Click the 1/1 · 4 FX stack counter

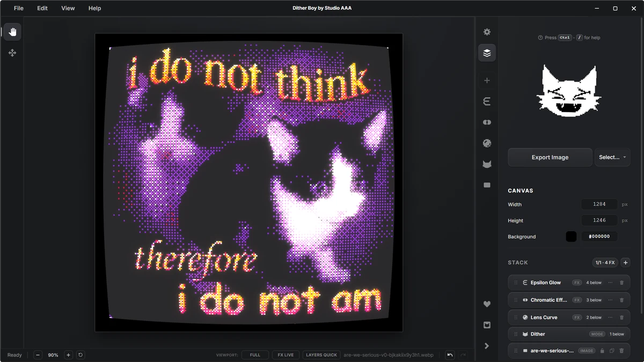coord(605,263)
